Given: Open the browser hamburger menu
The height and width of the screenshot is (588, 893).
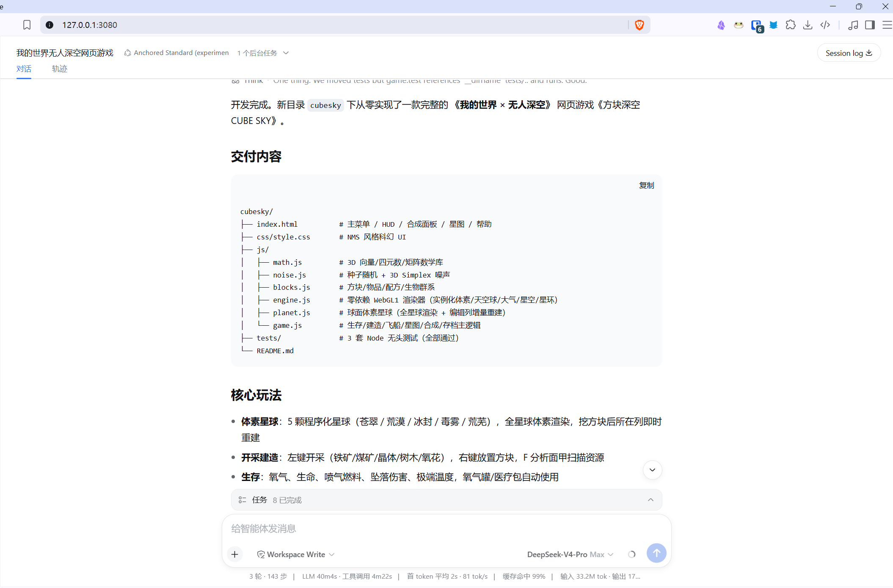Looking at the screenshot, I should [x=887, y=25].
